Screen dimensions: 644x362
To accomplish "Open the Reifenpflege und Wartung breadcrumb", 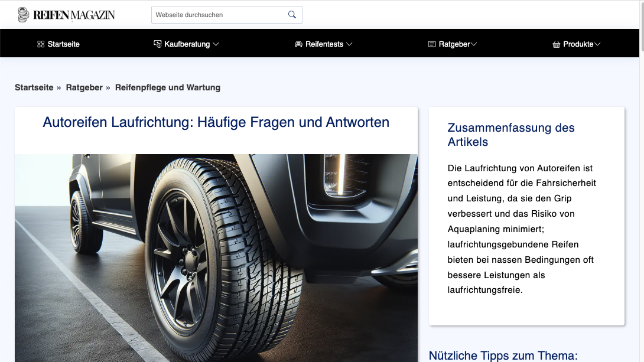I will 167,87.
